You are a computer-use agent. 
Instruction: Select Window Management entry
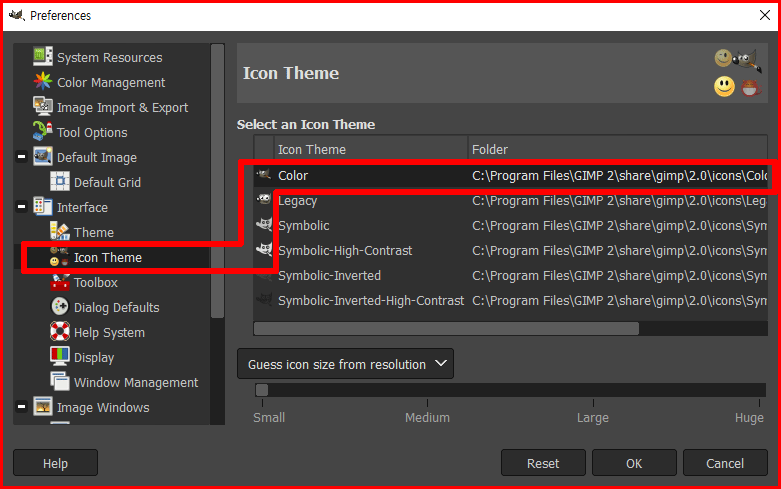click(x=136, y=382)
